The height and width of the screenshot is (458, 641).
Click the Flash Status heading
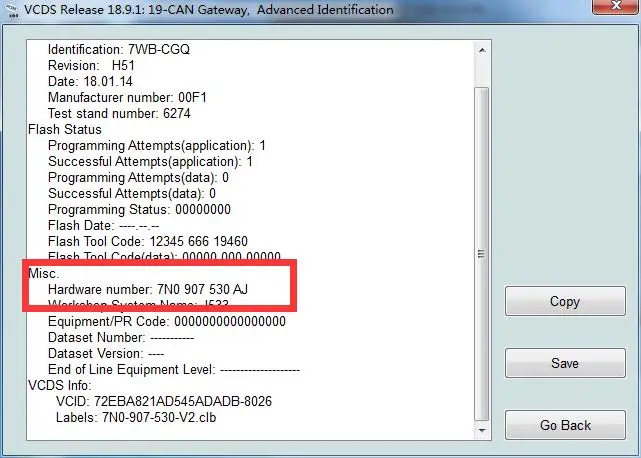(x=65, y=129)
